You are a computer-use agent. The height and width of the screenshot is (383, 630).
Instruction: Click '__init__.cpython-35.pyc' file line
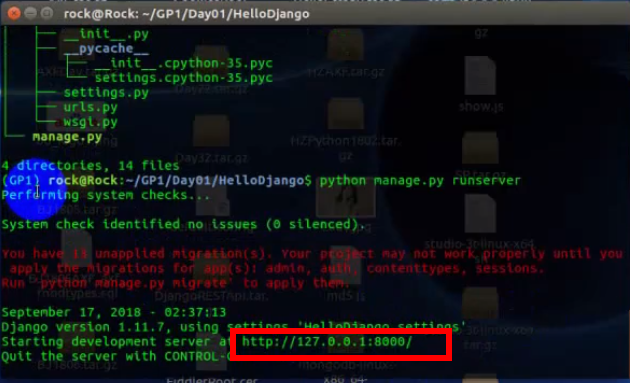coord(184,63)
